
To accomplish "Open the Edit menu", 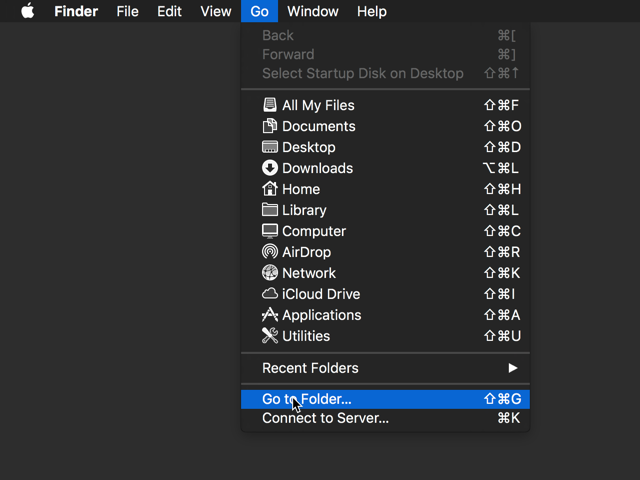I will click(x=169, y=11).
